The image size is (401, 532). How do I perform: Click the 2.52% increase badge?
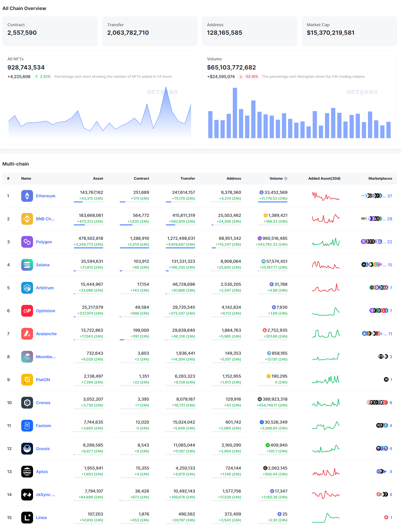pyautogui.click(x=42, y=77)
